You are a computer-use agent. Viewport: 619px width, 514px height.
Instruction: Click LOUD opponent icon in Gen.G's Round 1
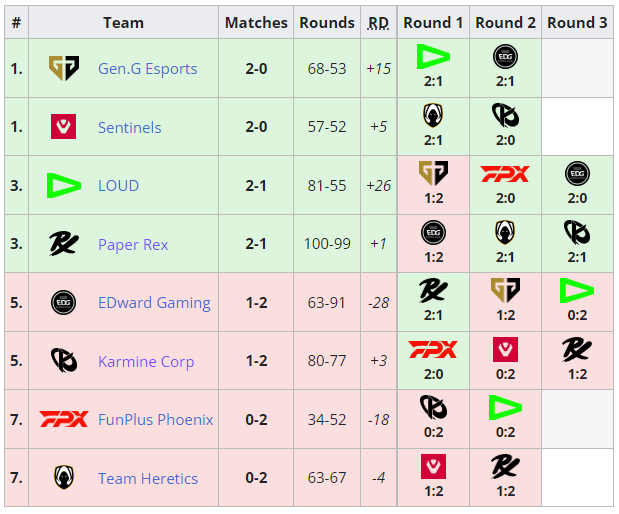pyautogui.click(x=433, y=56)
